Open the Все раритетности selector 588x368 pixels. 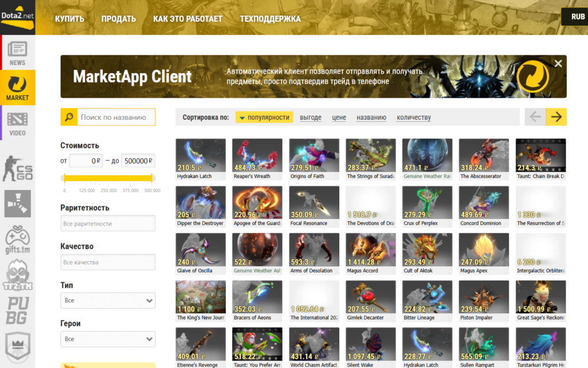tap(108, 224)
